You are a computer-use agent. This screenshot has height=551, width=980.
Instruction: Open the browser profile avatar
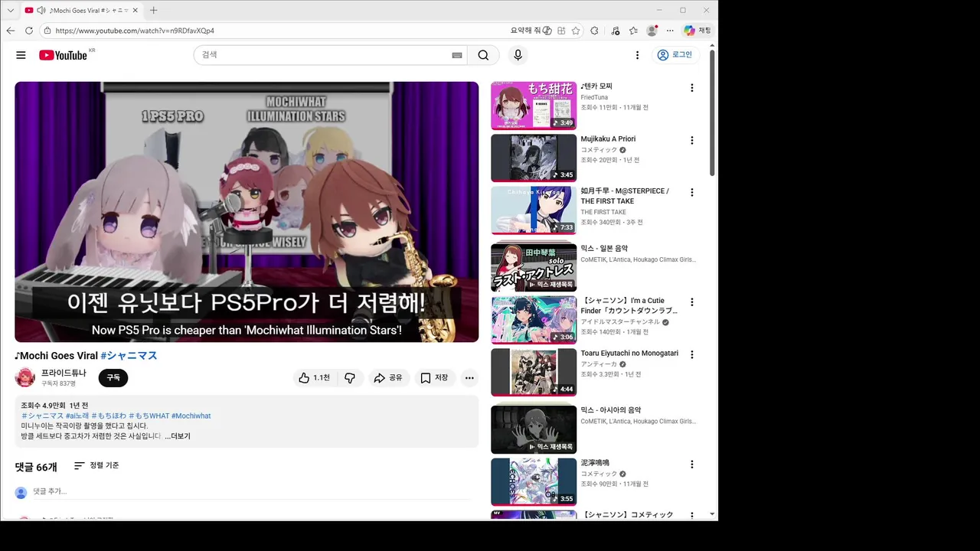pyautogui.click(x=652, y=31)
